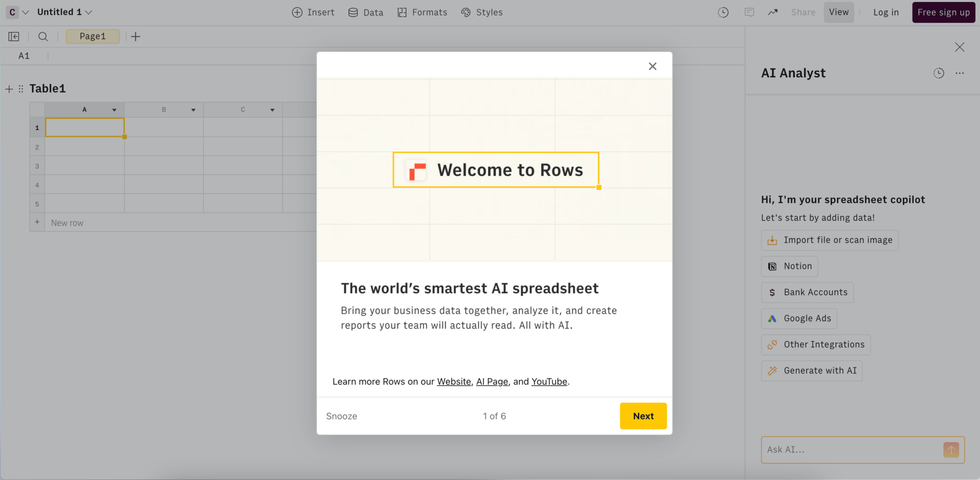This screenshot has height=480, width=980.
Task: Select row 5 header
Action: 37,204
